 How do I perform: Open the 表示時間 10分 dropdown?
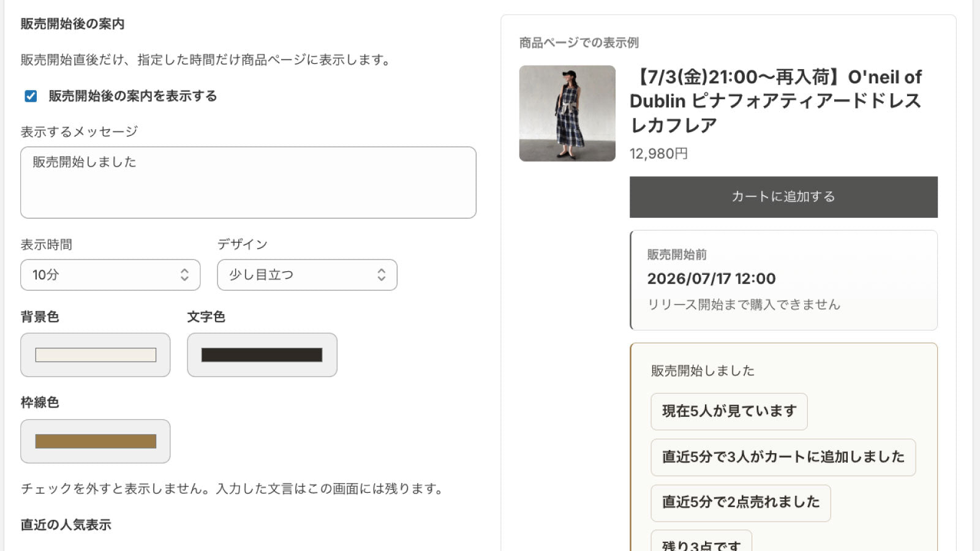click(110, 275)
